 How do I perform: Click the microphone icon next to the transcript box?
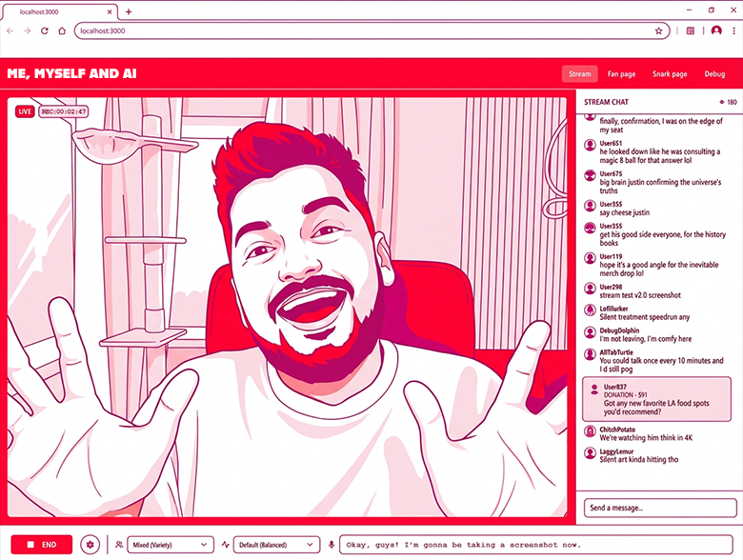coord(331,544)
